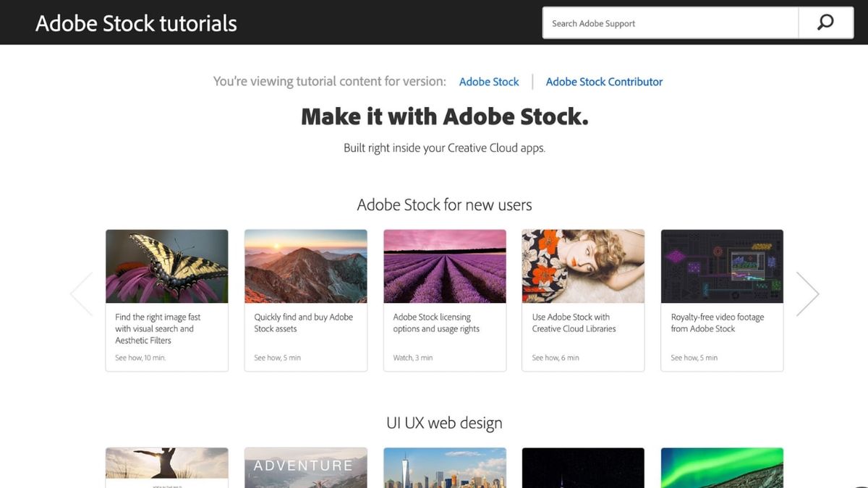Open the Creative Cloud Libraries tutorial card
The width and height of the screenshot is (868, 488).
(583, 266)
